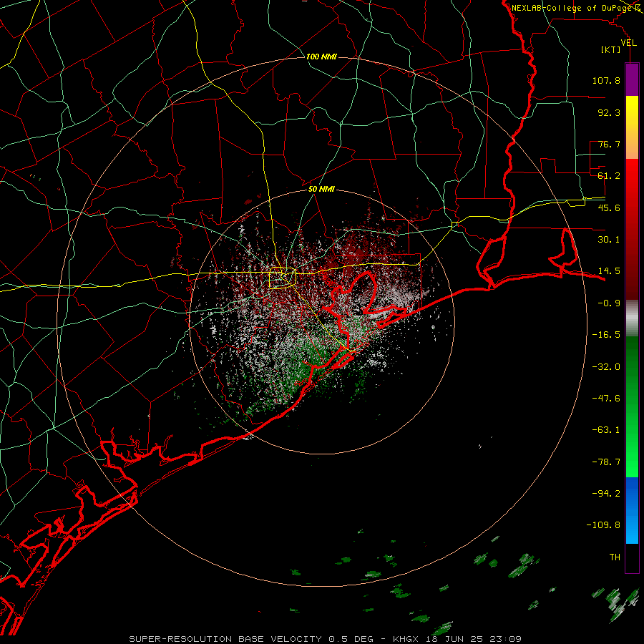Screen dimensions: 644x644
Task: Click the [KT] units label
Action: [611, 49]
